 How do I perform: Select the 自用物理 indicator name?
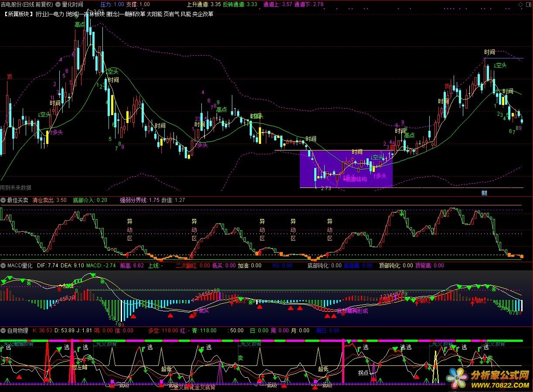pyautogui.click(x=18, y=331)
